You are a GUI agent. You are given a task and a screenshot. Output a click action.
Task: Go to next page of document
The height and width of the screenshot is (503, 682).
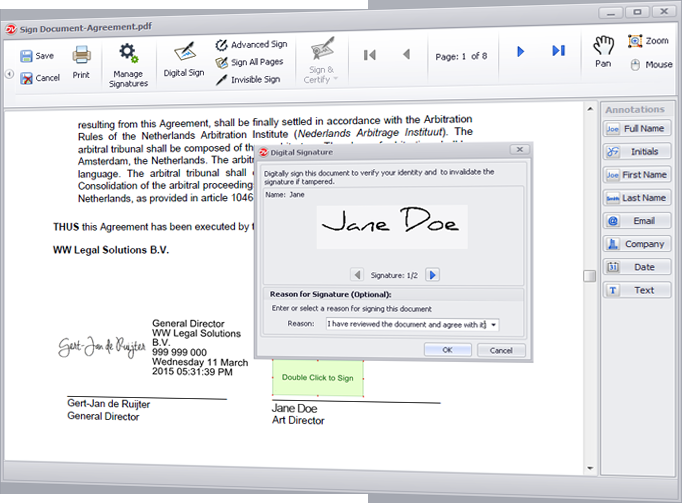521,52
